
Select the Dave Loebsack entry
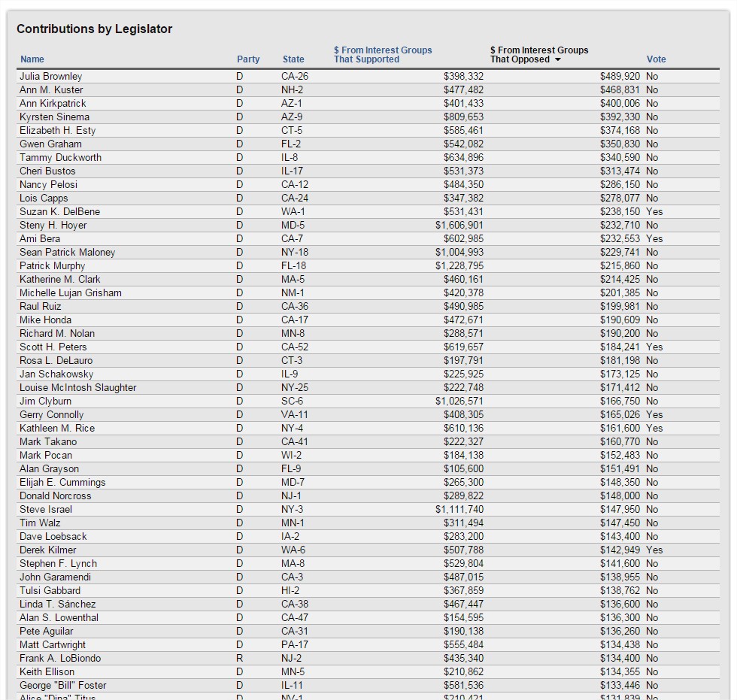tap(53, 537)
